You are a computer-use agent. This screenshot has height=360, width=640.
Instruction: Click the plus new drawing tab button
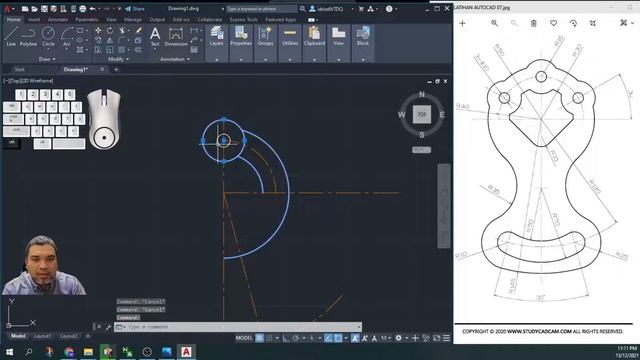coord(116,69)
